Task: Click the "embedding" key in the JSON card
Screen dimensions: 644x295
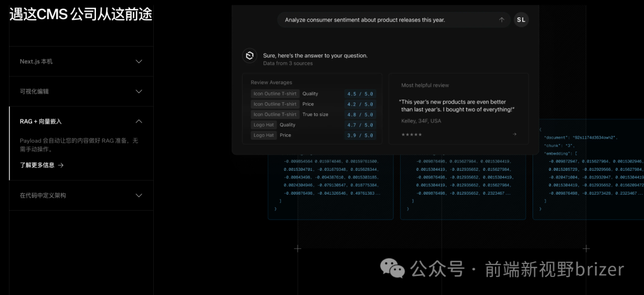Action: point(558,153)
